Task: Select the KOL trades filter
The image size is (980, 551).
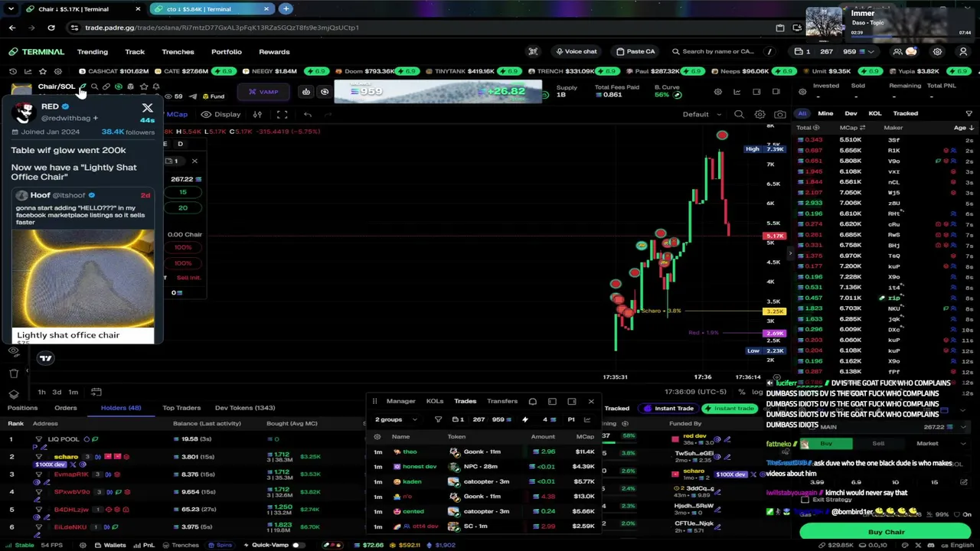Action: point(874,113)
